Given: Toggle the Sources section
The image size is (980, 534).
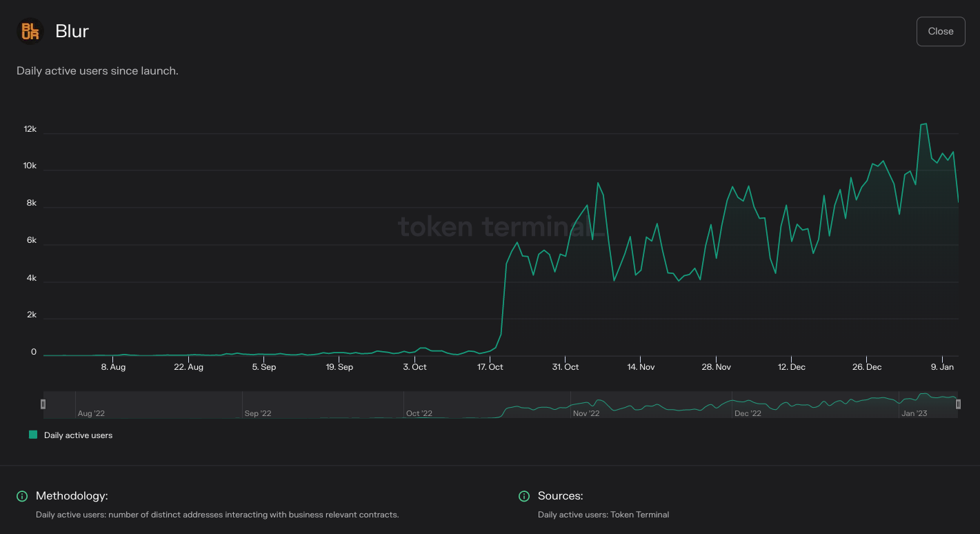Looking at the screenshot, I should (561, 496).
